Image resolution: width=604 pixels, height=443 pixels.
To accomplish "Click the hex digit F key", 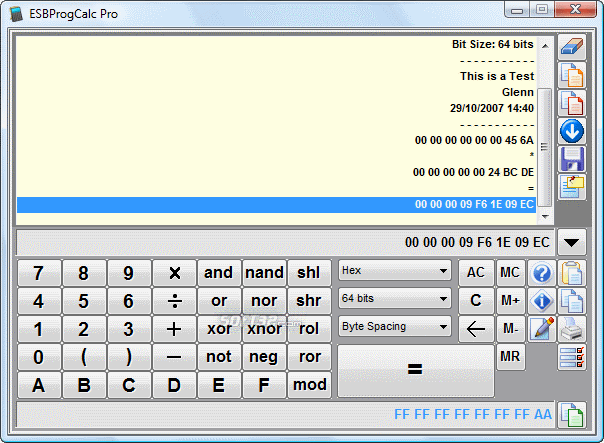I will click(x=264, y=385).
